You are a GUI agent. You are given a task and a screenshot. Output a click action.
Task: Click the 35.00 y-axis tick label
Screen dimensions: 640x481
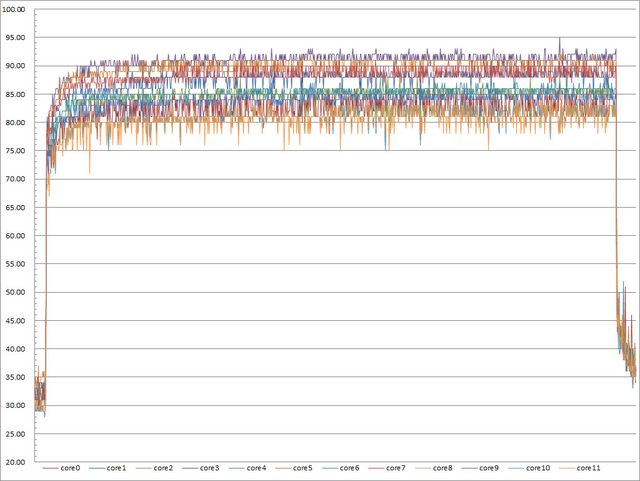17,378
